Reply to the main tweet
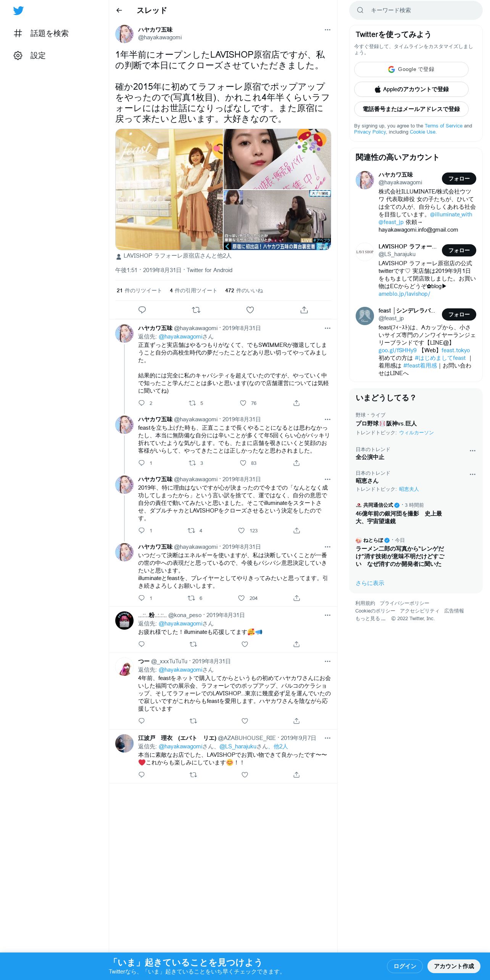The height and width of the screenshot is (980, 490). click(142, 310)
